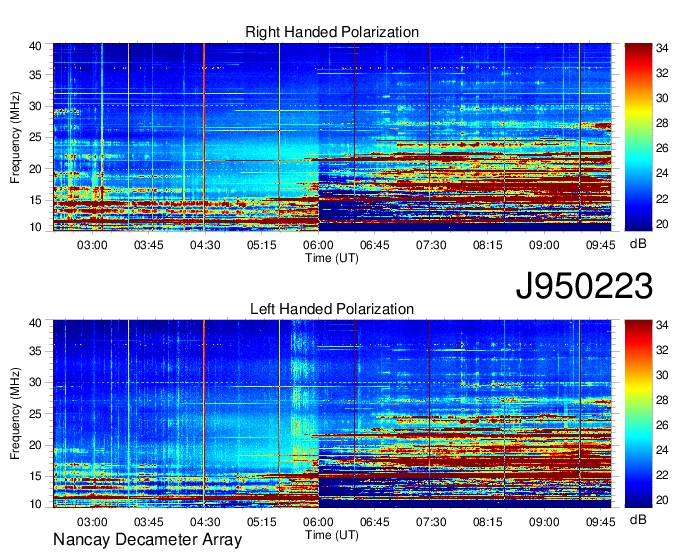Screen dimensions: 680x552
Task: Pick the 06:00 time tick under Left Handed plot
Action: [318, 522]
